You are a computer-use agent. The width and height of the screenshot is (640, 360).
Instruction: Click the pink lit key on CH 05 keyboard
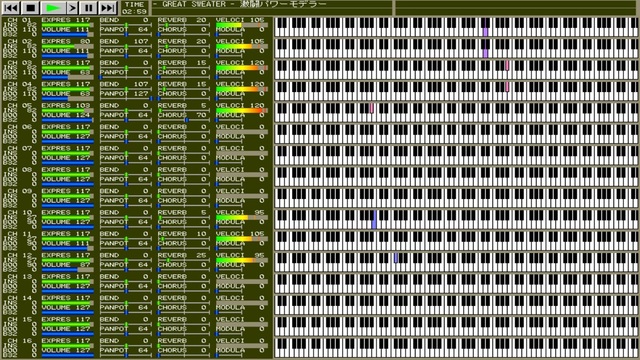point(371,108)
